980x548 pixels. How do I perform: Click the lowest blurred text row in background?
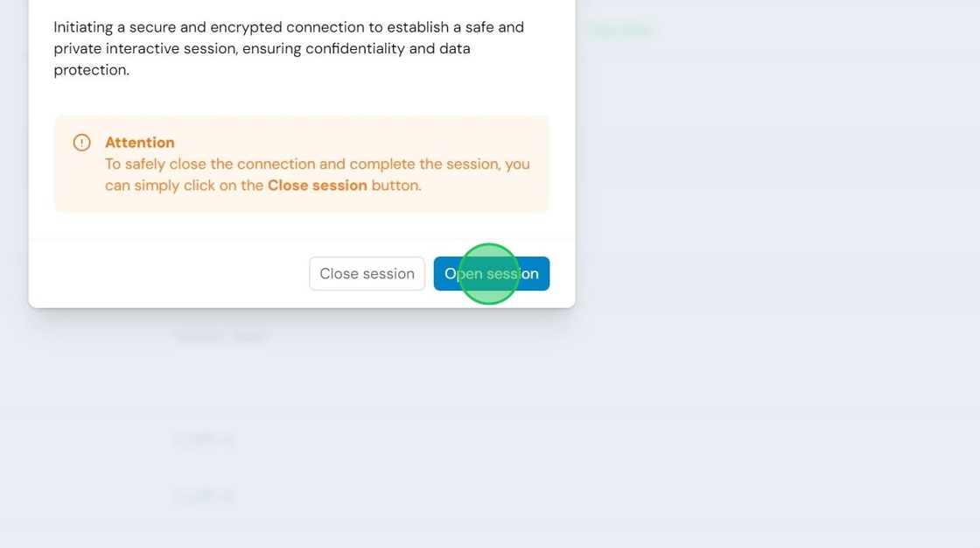205,496
